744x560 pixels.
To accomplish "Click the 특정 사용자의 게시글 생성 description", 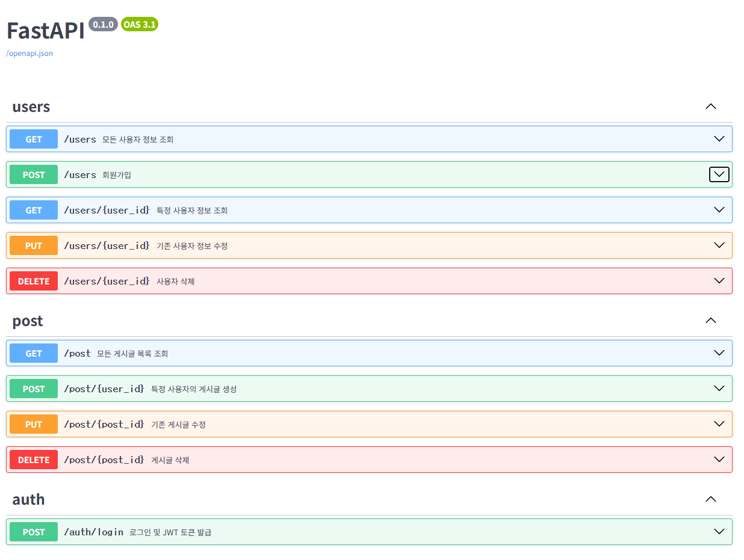I will [x=194, y=389].
